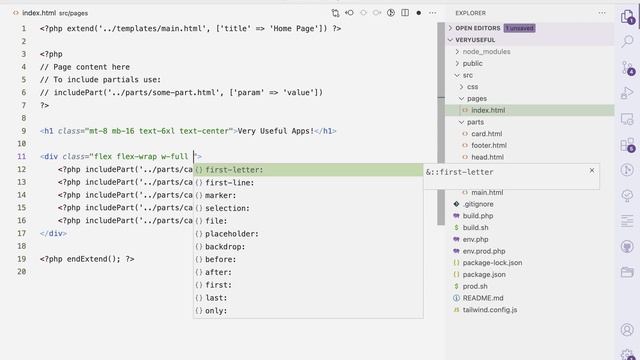Open the Explorer view in activity bar

(x=627, y=17)
